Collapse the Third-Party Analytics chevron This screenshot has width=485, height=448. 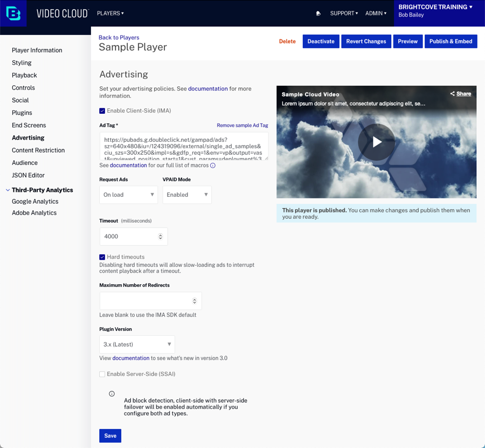(x=8, y=190)
